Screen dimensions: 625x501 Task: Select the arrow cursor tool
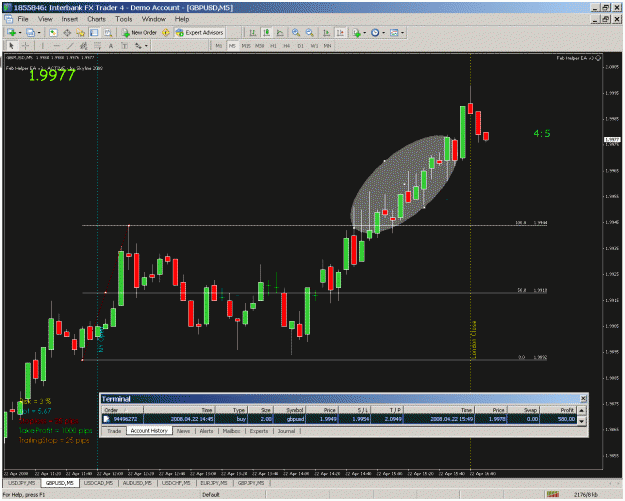[11, 46]
